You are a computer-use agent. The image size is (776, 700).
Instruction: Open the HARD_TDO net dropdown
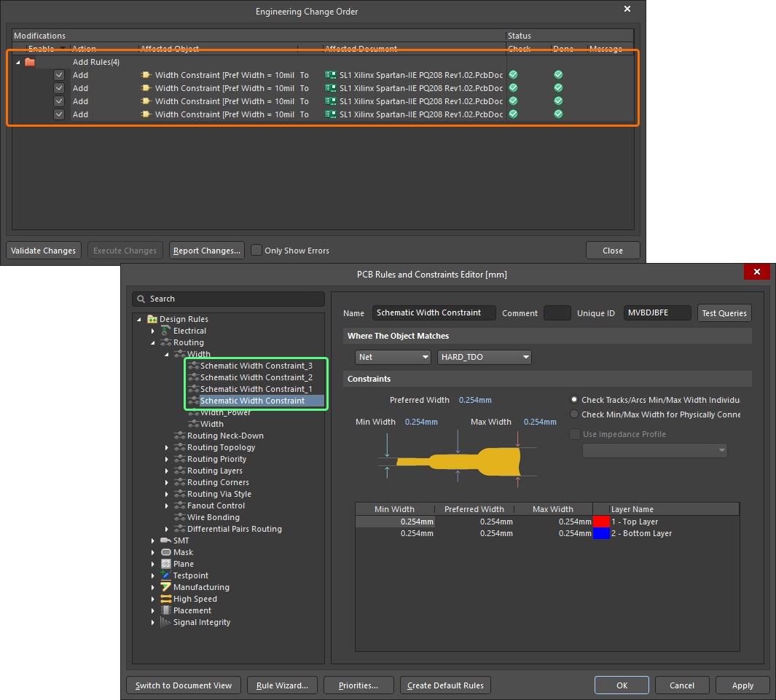coord(485,357)
